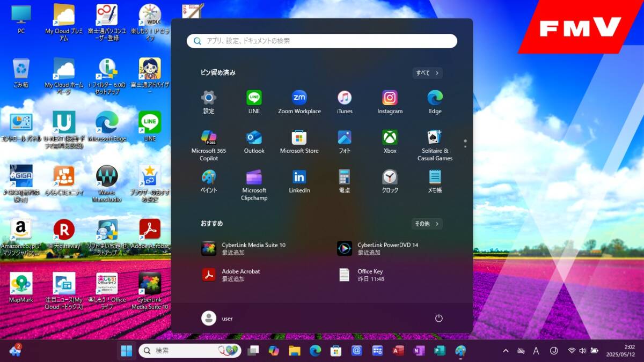Open the Photos (フォト) app
The height and width of the screenshot is (362, 644).
click(x=345, y=142)
